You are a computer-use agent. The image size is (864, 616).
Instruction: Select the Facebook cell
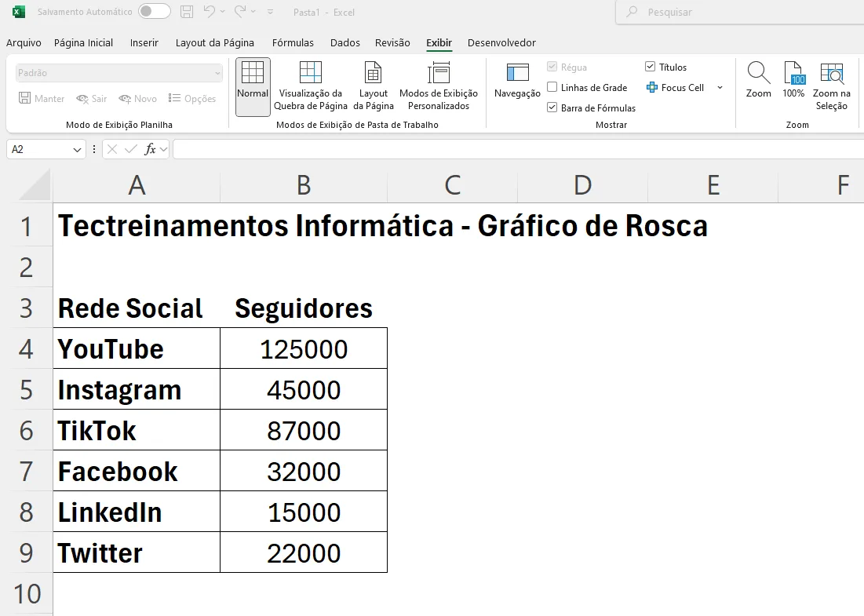tap(137, 471)
